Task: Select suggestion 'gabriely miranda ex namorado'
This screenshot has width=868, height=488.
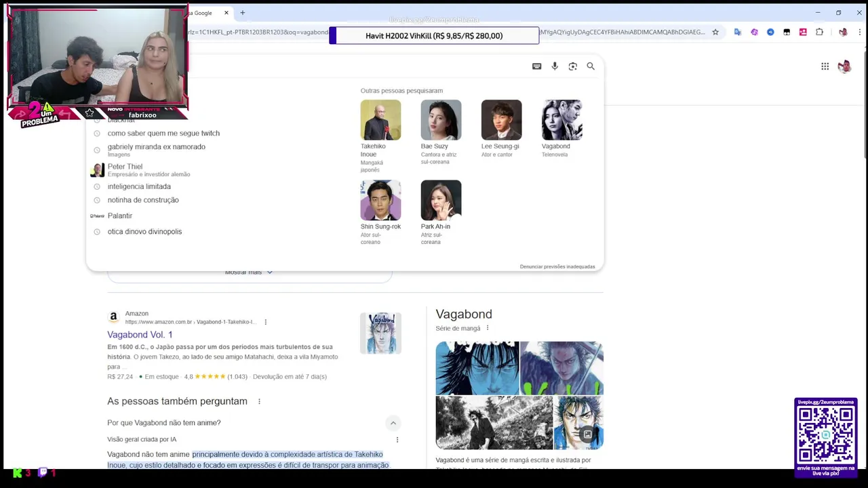Action: click(x=156, y=150)
